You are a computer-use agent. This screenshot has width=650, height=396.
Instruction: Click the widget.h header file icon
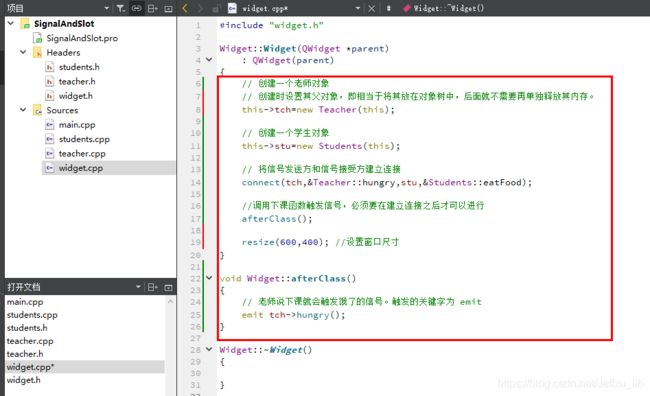click(50, 96)
